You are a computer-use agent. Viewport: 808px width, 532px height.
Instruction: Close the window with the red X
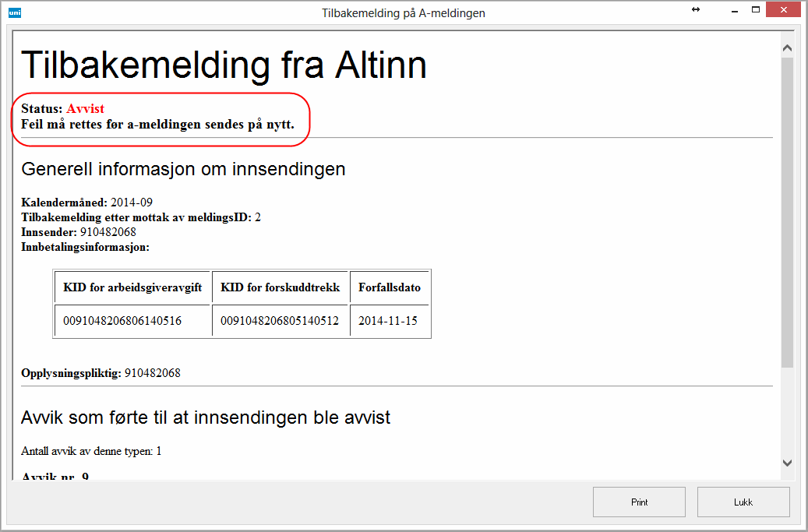point(786,10)
